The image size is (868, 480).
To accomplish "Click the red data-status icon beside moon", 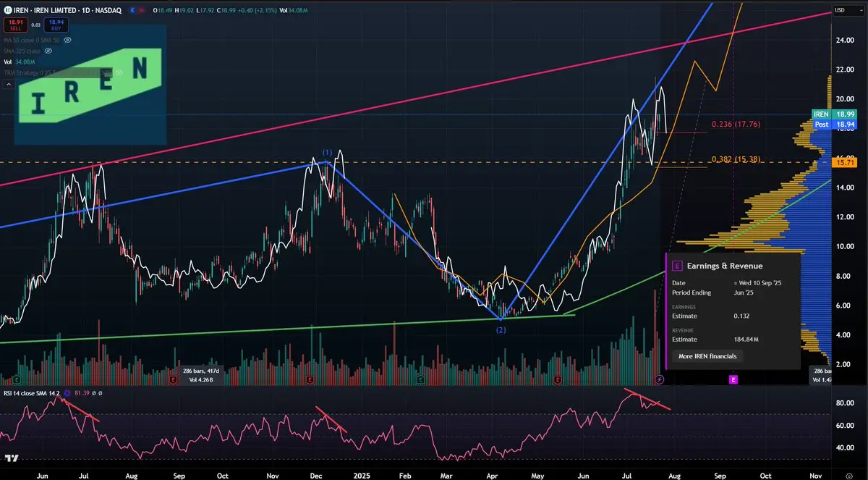I will point(142,10).
